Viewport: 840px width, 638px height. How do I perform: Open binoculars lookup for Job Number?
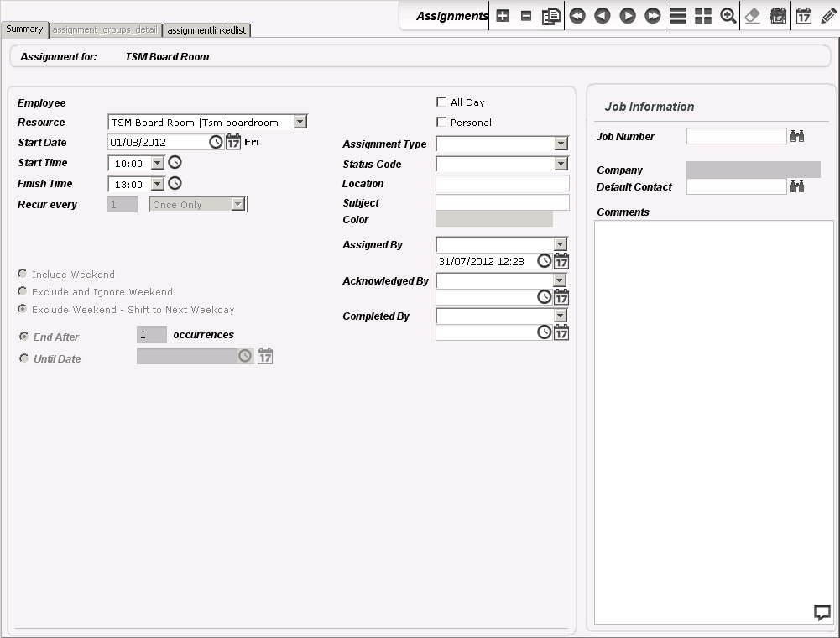pos(797,136)
